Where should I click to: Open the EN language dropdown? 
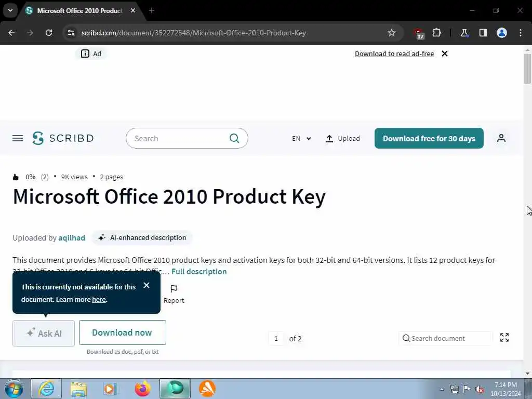coord(301,138)
